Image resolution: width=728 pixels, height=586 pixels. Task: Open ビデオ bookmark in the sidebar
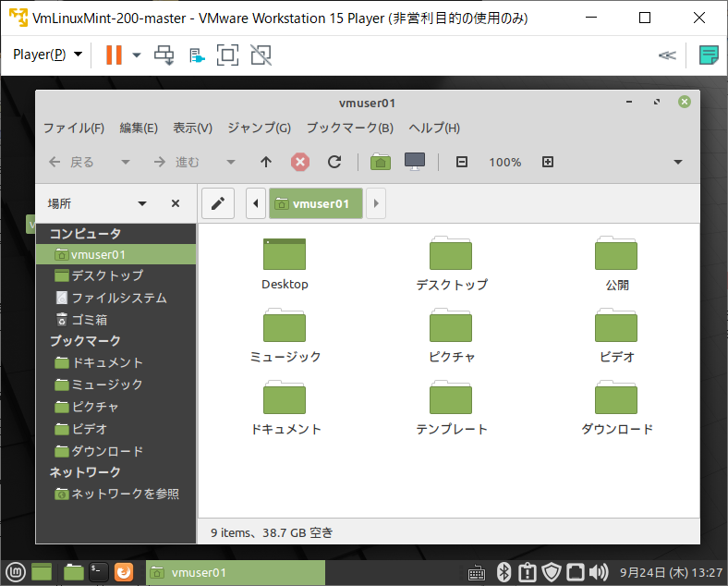[115, 429]
